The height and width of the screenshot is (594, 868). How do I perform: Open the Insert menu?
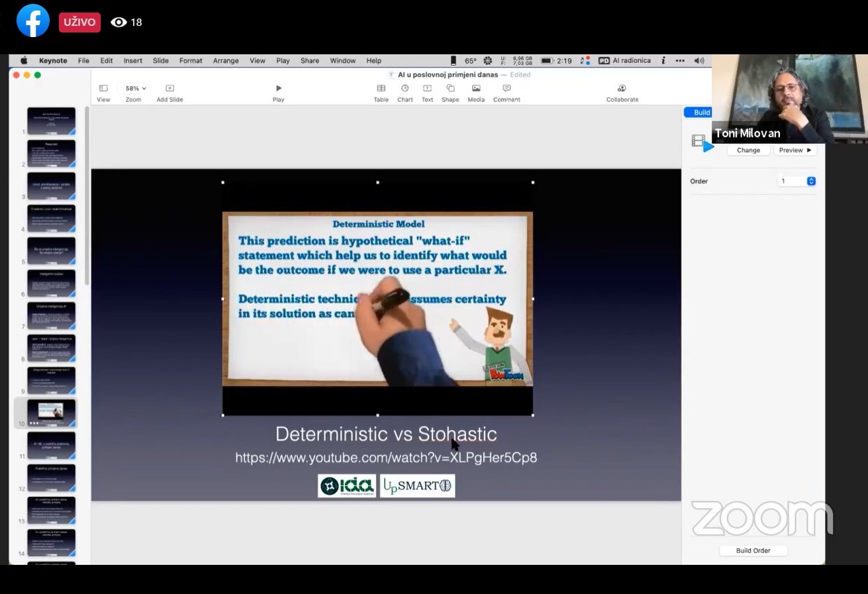(133, 61)
